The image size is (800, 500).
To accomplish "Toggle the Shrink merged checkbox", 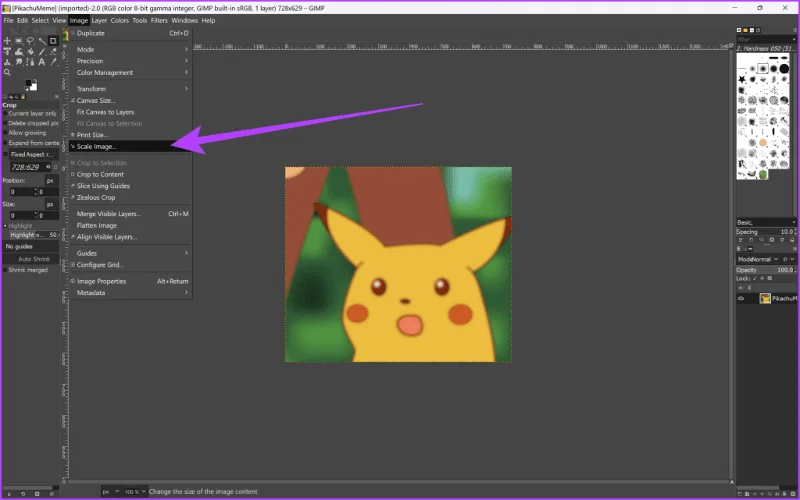I will (6, 270).
